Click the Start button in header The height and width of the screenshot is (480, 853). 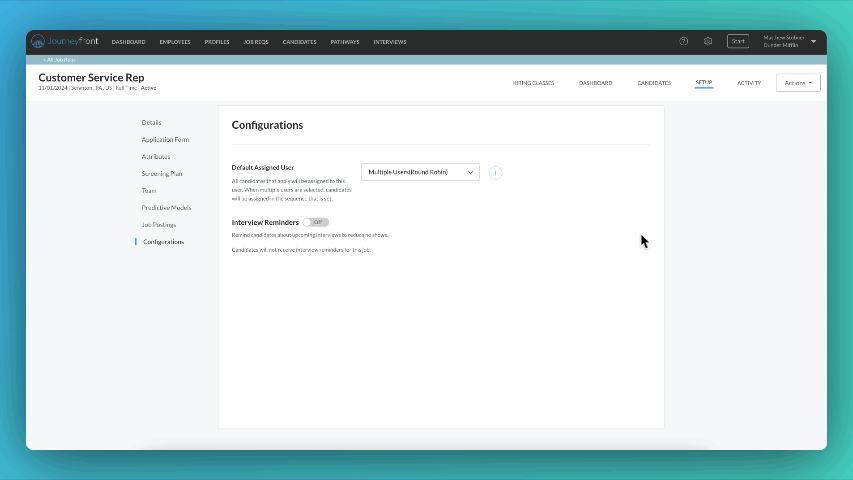coord(737,41)
